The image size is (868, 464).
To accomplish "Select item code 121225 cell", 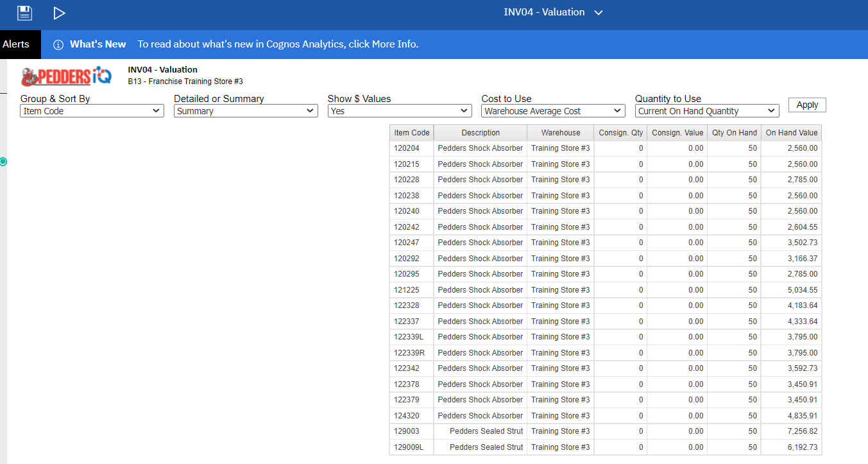I will (412, 290).
